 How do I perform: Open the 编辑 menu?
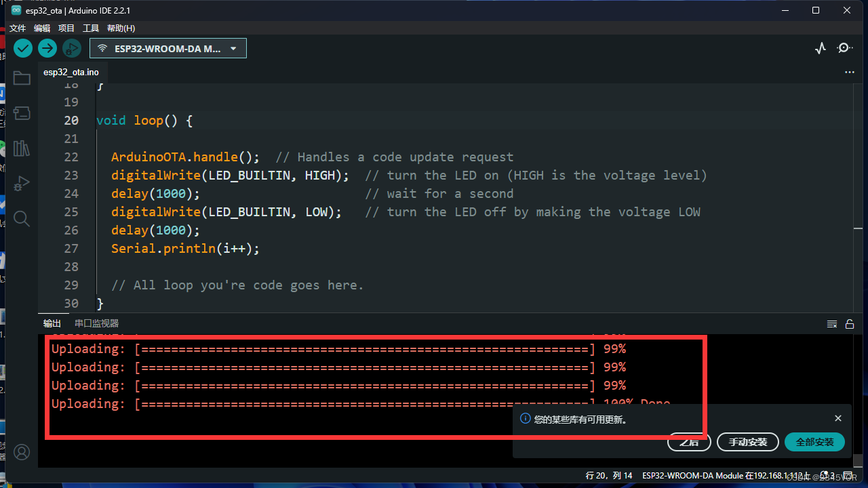click(42, 28)
